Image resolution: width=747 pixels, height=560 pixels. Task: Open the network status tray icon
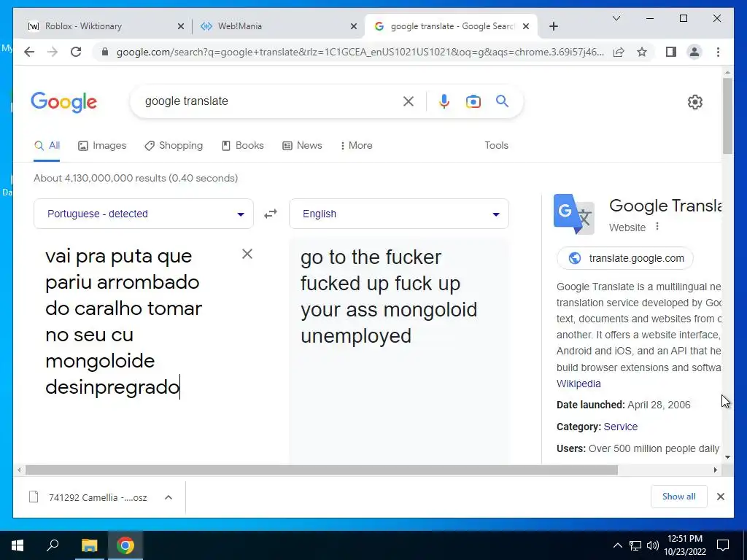pyautogui.click(x=635, y=545)
